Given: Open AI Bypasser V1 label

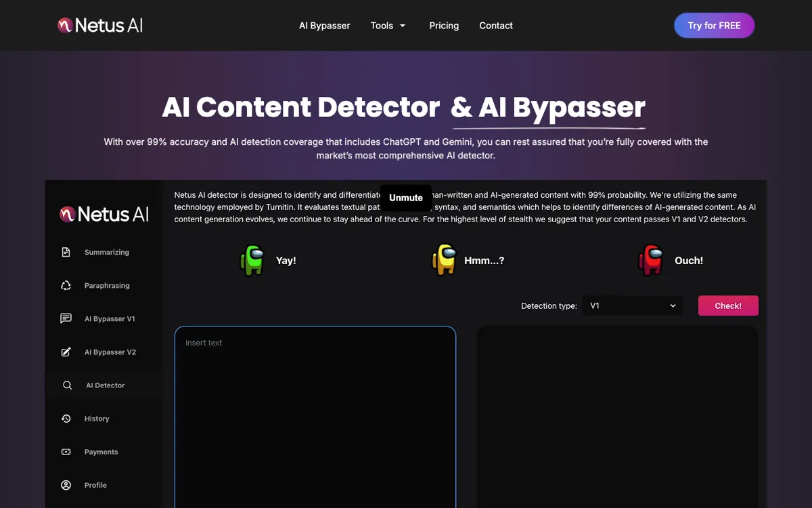Looking at the screenshot, I should click(x=110, y=319).
